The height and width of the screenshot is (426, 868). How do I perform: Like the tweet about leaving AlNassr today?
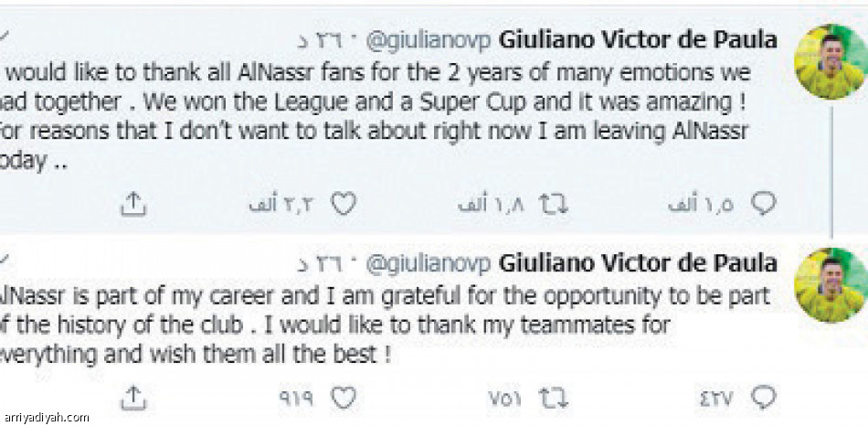click(343, 205)
